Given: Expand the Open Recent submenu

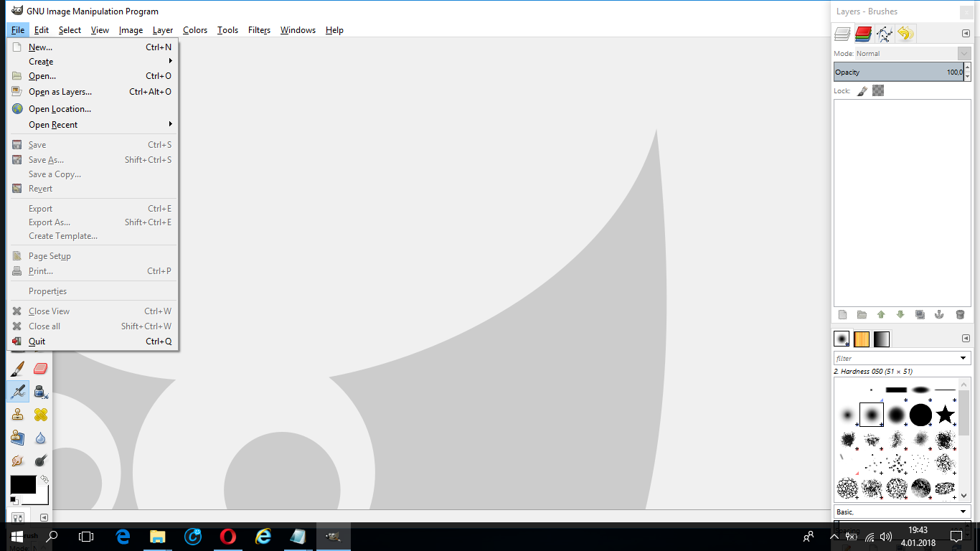Looking at the screenshot, I should [93, 125].
